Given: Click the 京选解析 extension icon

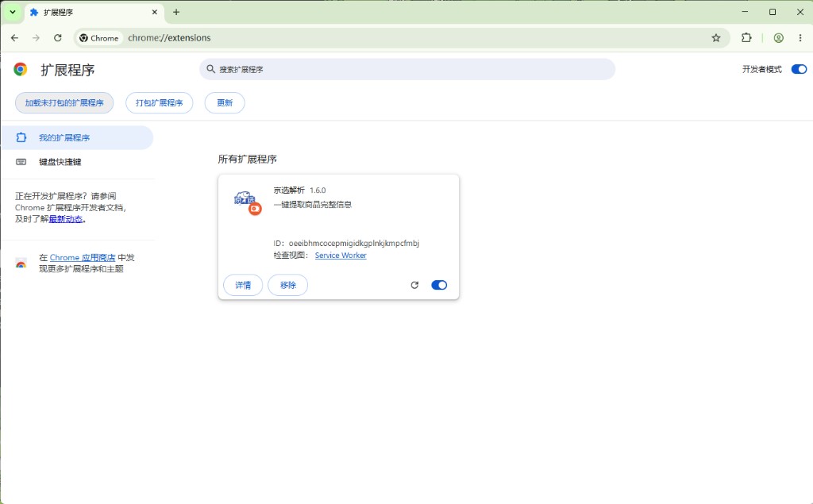Looking at the screenshot, I should point(248,202).
